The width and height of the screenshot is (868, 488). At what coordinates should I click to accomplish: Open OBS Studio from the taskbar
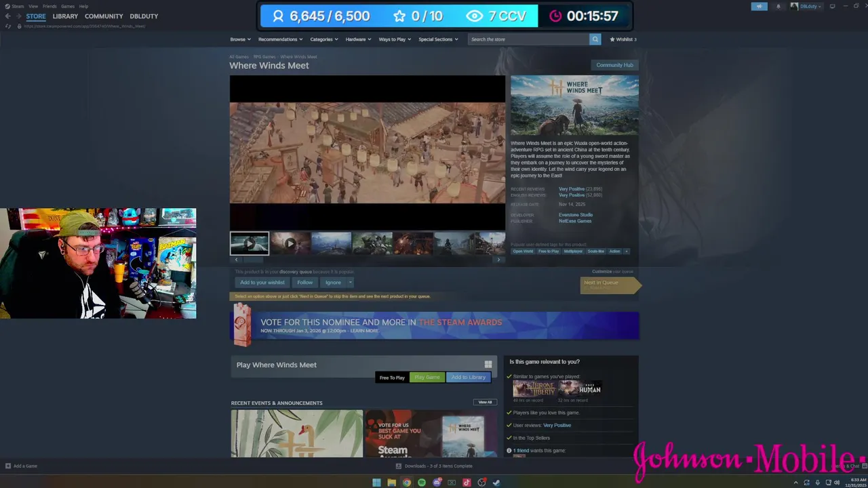(x=481, y=483)
